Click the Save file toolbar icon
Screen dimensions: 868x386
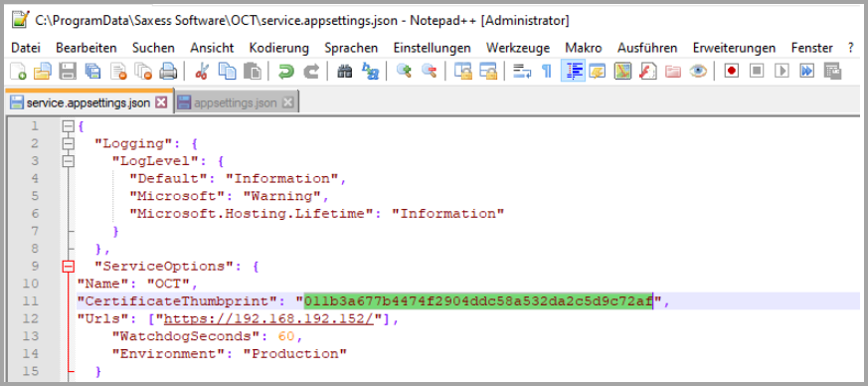click(x=67, y=72)
